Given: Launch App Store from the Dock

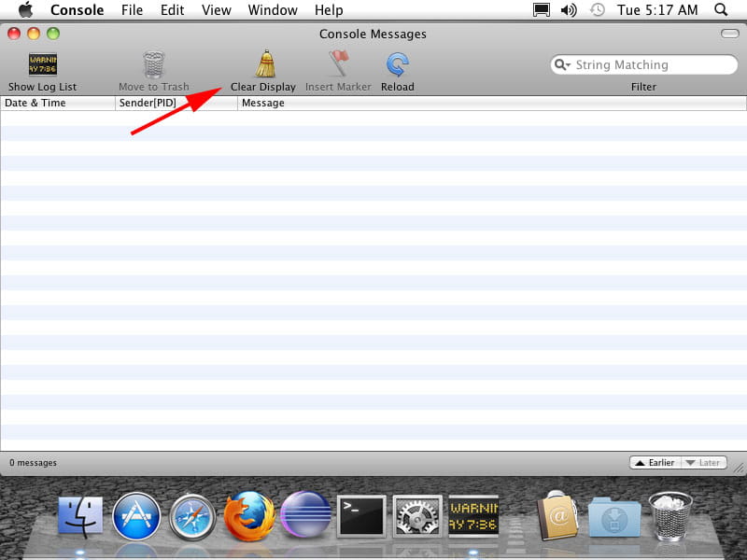Looking at the screenshot, I should pos(136,516).
